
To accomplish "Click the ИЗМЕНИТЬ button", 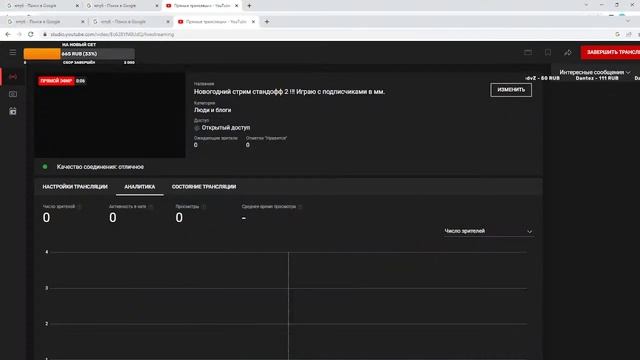I will [511, 90].
